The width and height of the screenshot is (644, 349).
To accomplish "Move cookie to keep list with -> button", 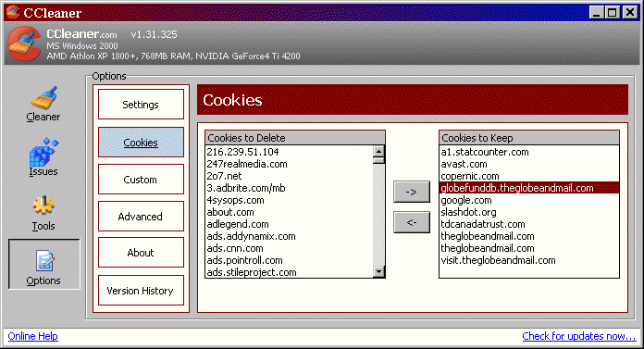I will (412, 192).
